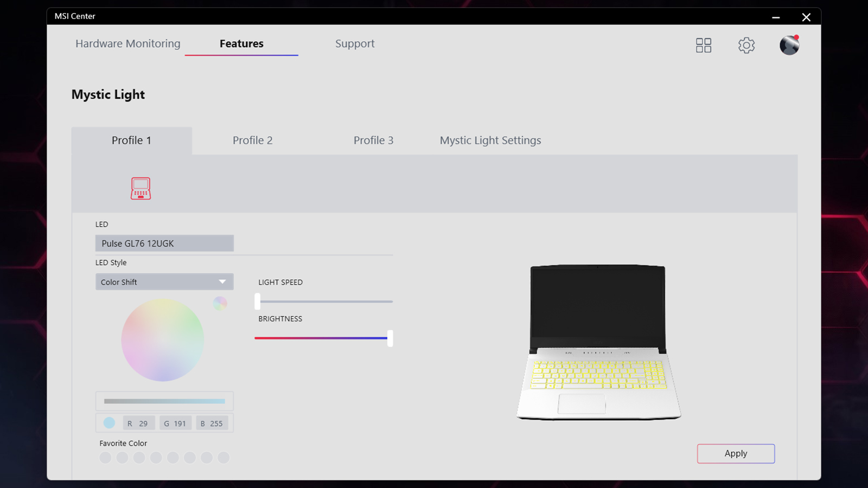Screen dimensions: 868x488
Task: Open the user profile avatar
Action: click(x=789, y=45)
